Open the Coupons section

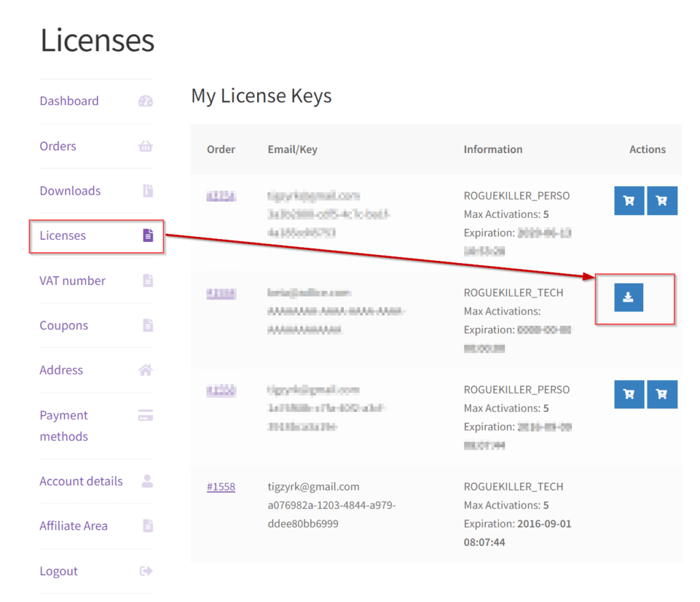[64, 325]
